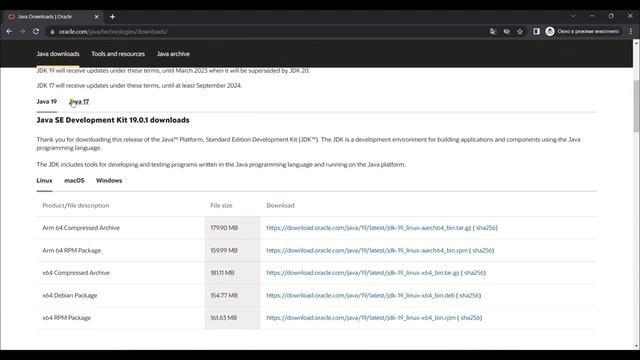The width and height of the screenshot is (640, 360).
Task: Select the macOS tab
Action: click(x=74, y=180)
